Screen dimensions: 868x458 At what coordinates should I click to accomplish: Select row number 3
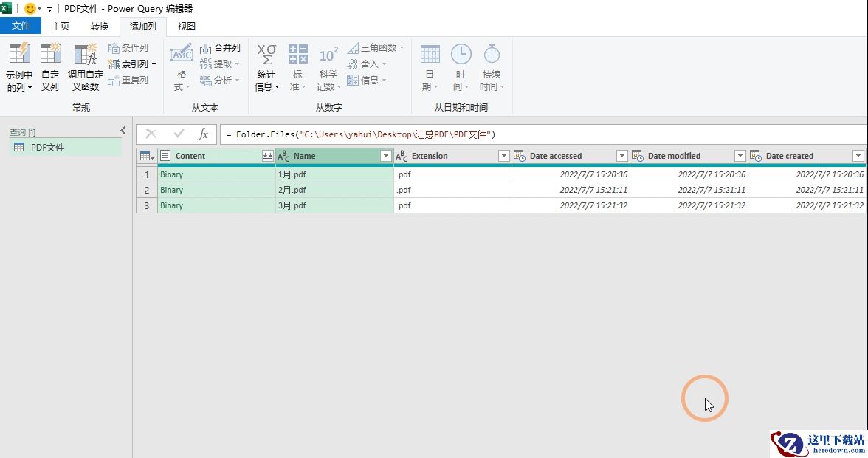147,205
